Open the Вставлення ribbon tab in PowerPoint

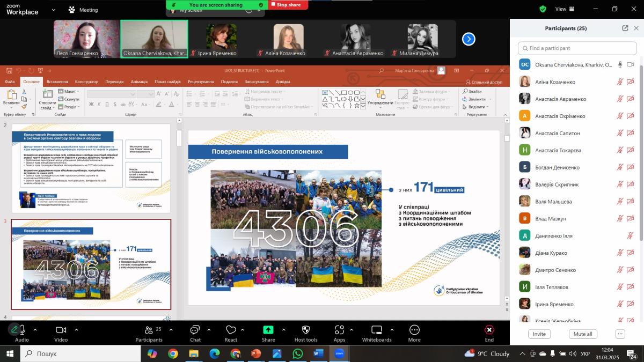[x=57, y=82]
